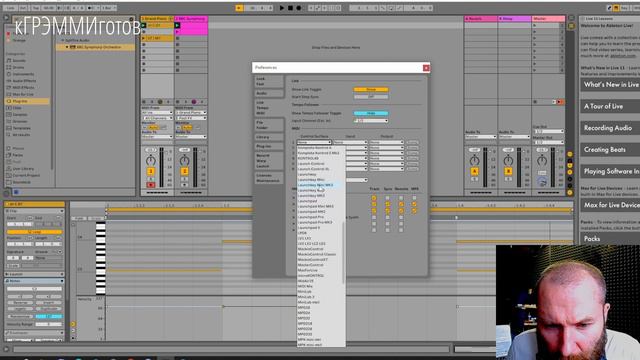This screenshot has width=640, height=360.
Task: Toggle Loop switch in clip view
Action: (35, 232)
